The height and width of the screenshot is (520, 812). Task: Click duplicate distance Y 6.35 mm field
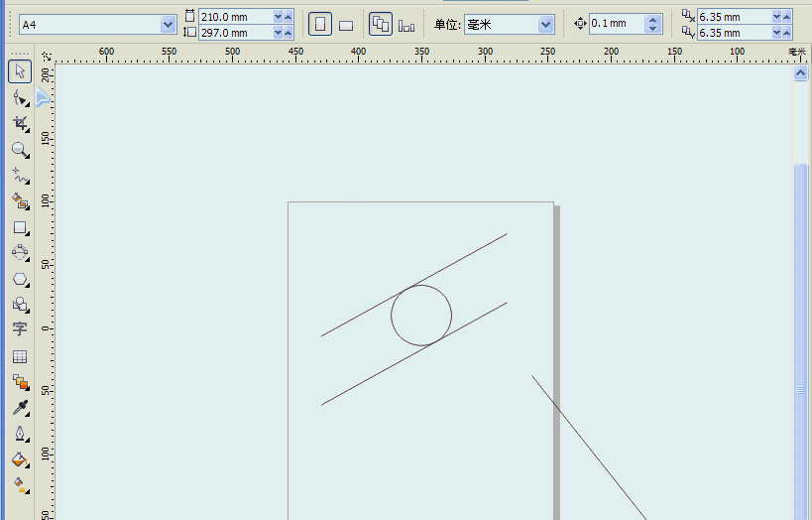pos(735,33)
